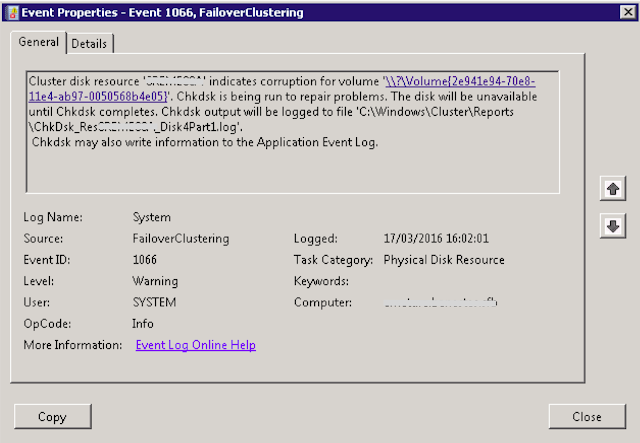
Task: Select the General tab
Action: pyautogui.click(x=38, y=42)
